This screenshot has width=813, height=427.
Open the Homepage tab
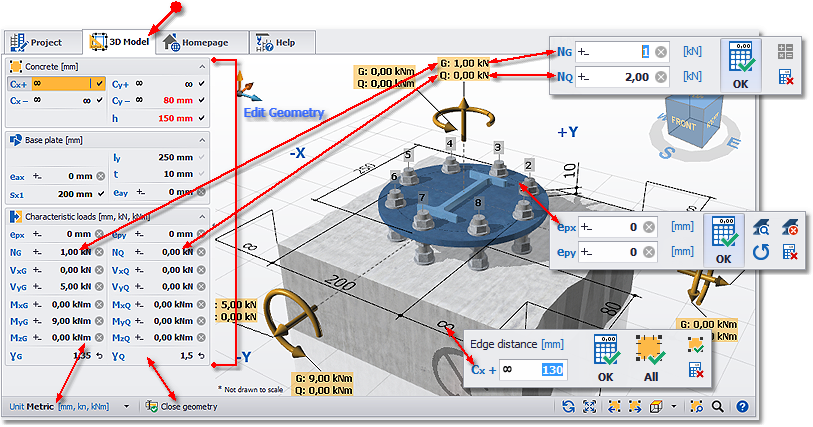(203, 42)
